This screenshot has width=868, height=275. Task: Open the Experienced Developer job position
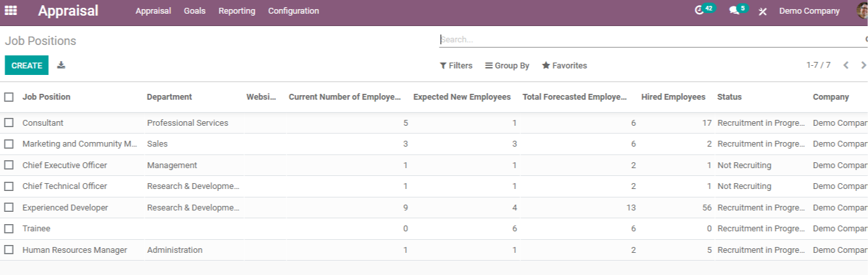(x=65, y=207)
